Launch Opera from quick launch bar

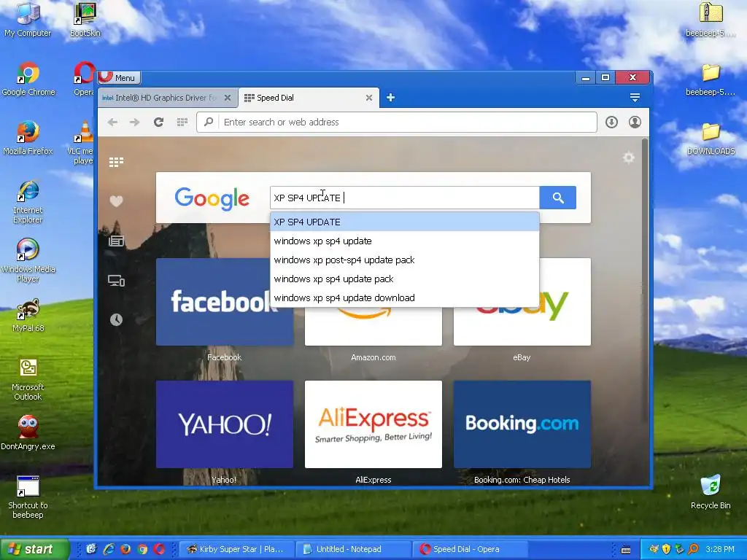point(159,549)
